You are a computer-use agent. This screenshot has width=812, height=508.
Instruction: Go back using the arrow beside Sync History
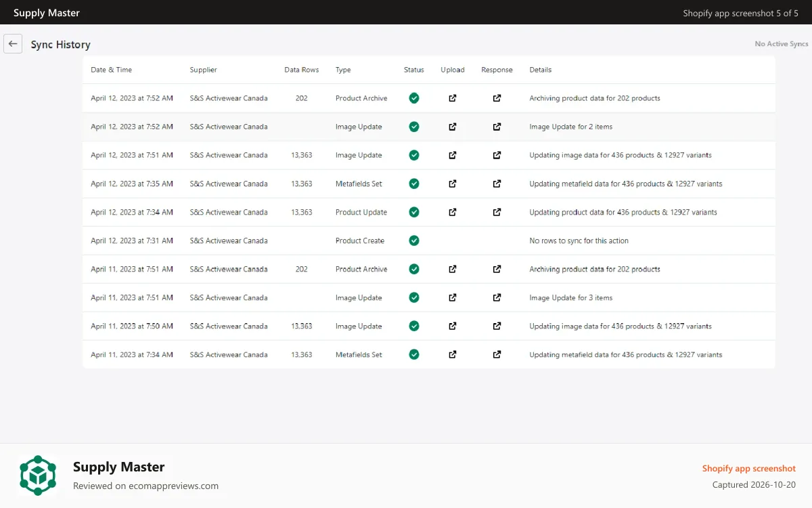13,43
